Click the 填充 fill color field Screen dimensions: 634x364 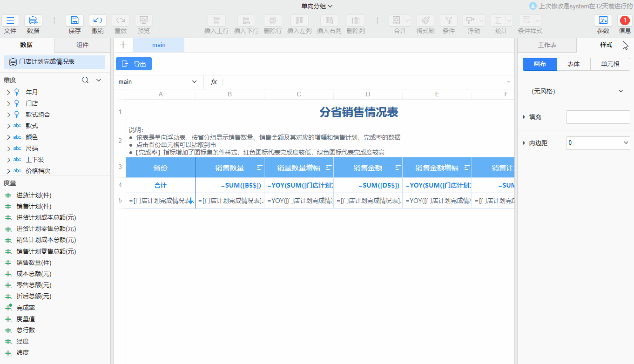click(598, 117)
